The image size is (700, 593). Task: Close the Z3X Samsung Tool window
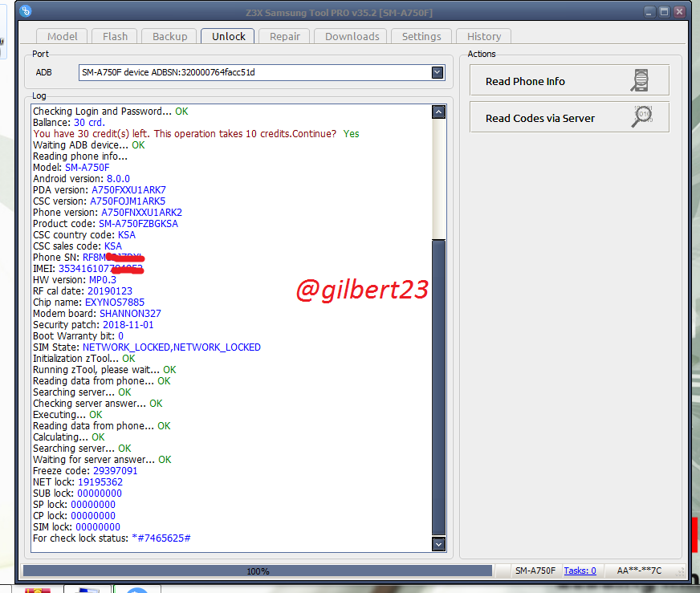tap(679, 12)
